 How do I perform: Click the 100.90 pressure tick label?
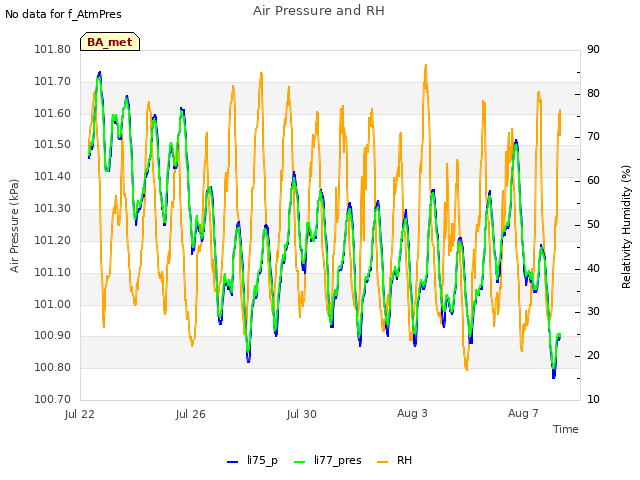coord(53,336)
